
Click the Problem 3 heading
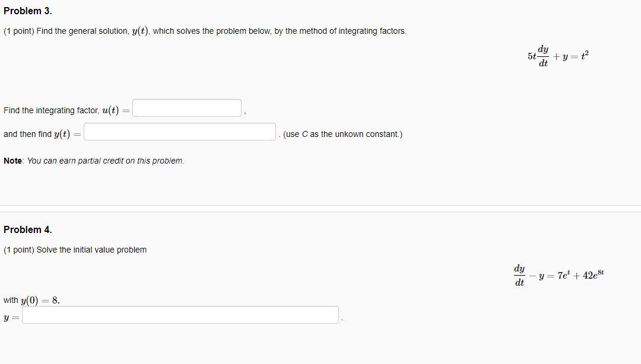click(x=28, y=11)
